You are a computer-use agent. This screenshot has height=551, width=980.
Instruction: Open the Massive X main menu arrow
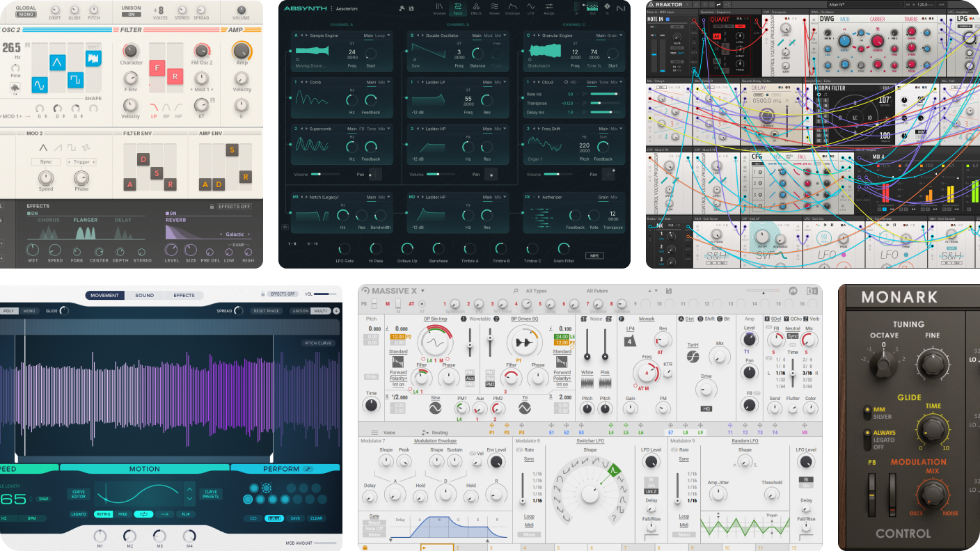pos(422,290)
